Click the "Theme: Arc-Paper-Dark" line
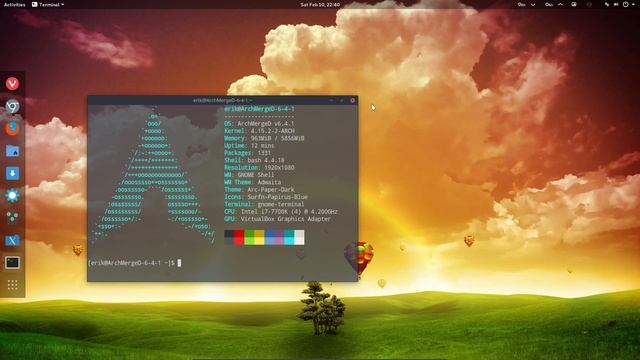The height and width of the screenshot is (360, 640). coord(259,190)
